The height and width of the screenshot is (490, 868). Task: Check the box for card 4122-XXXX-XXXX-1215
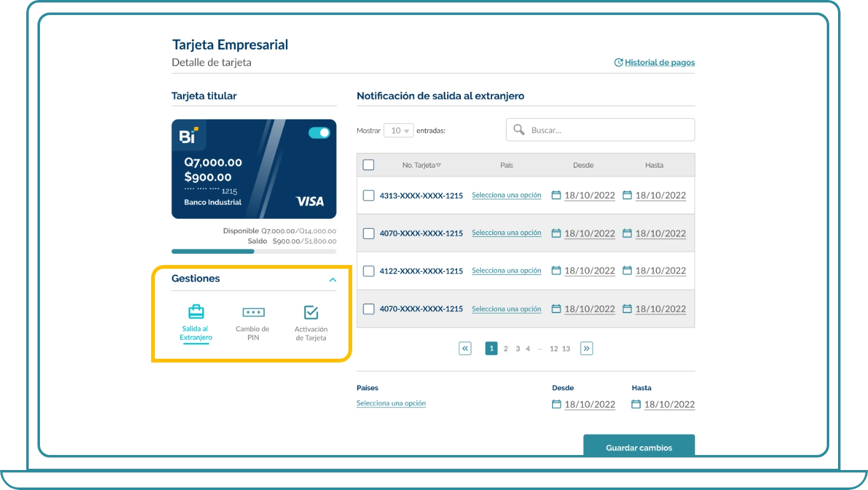click(x=368, y=271)
